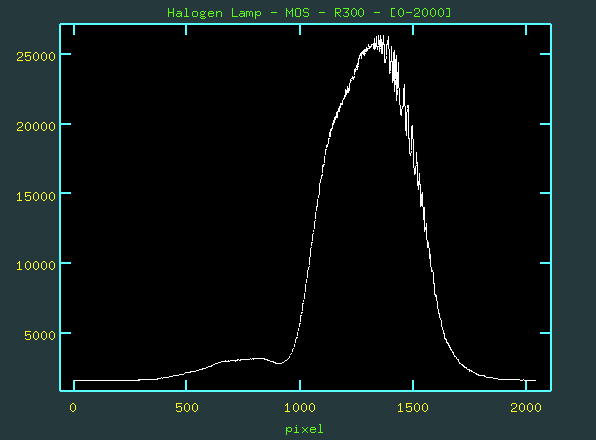Click the y-axis tick label 15000
Viewport: 596px width, 440px height.
36,196
